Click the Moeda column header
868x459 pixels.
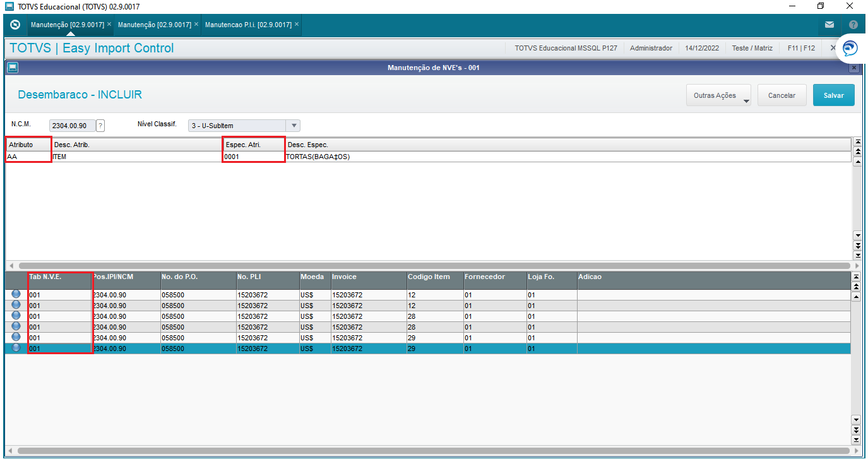point(315,281)
